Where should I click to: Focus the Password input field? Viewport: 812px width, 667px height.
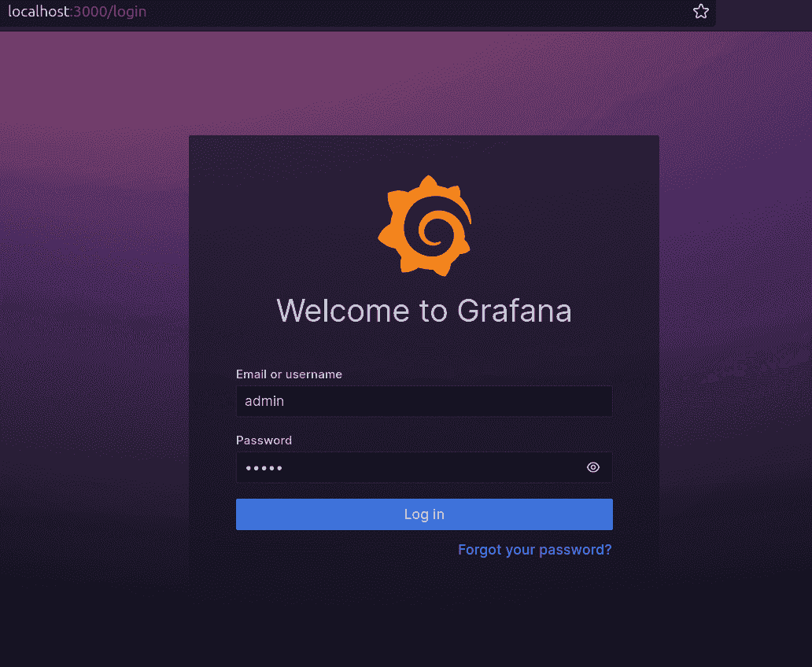pos(424,468)
